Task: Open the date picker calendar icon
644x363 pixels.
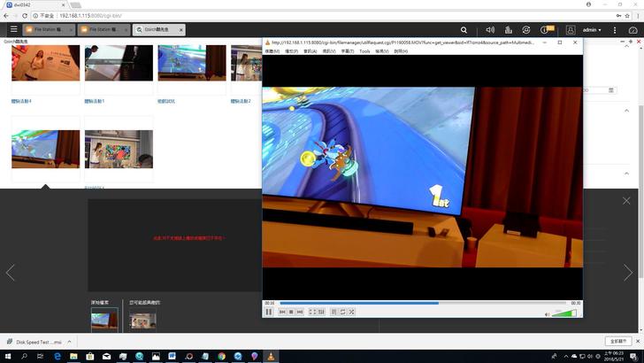Action: (611, 90)
